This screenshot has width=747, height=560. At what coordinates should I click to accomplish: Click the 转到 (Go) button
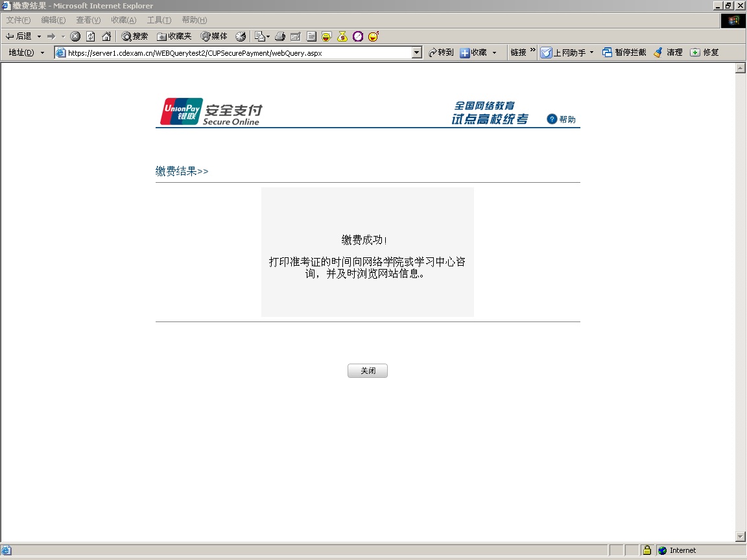point(441,52)
